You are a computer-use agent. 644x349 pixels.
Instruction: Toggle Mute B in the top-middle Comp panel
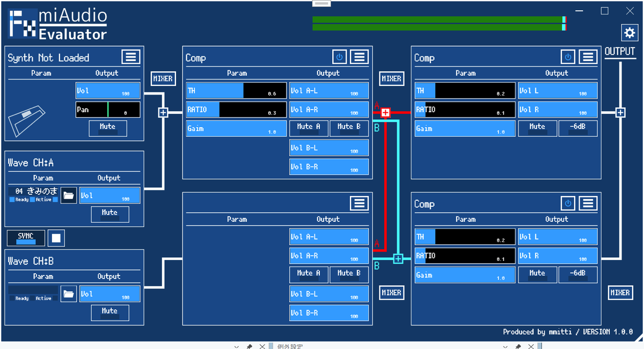click(349, 128)
